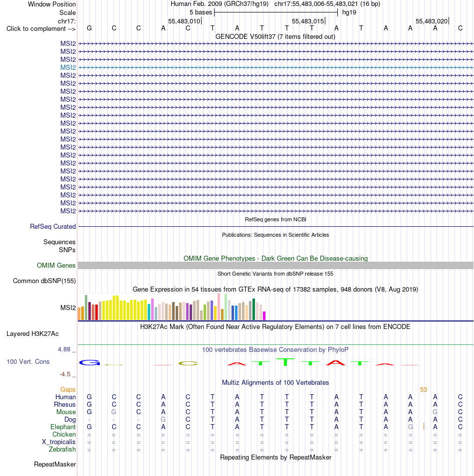
Task: Click the '5 bases' scale bar label
Action: pyautogui.click(x=201, y=12)
